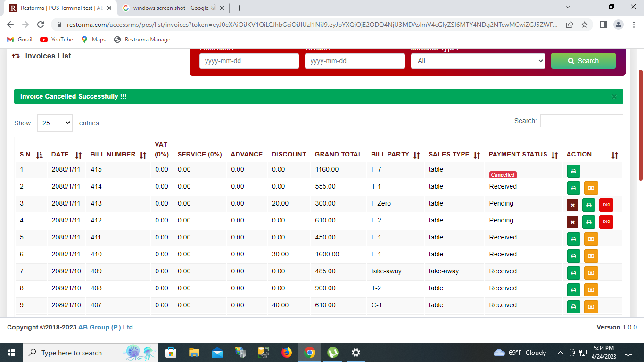This screenshot has height=362, width=644.
Task: Open Windows Start menu
Action: pos(11,353)
